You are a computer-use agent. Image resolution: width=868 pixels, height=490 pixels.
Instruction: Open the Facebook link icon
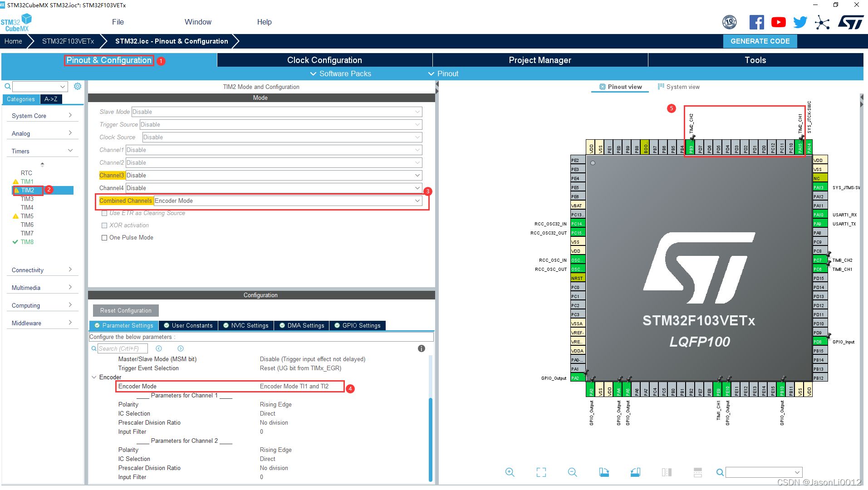(x=756, y=22)
